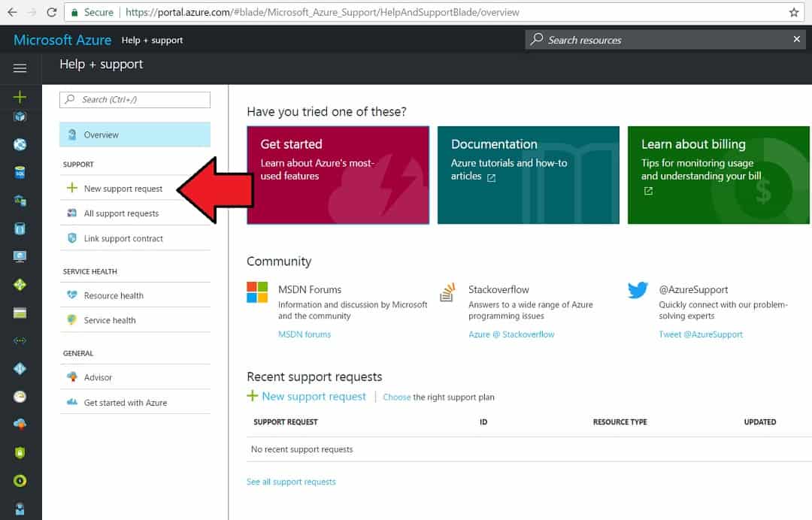Sort by the SUPPORT REQUEST column header

[286, 422]
